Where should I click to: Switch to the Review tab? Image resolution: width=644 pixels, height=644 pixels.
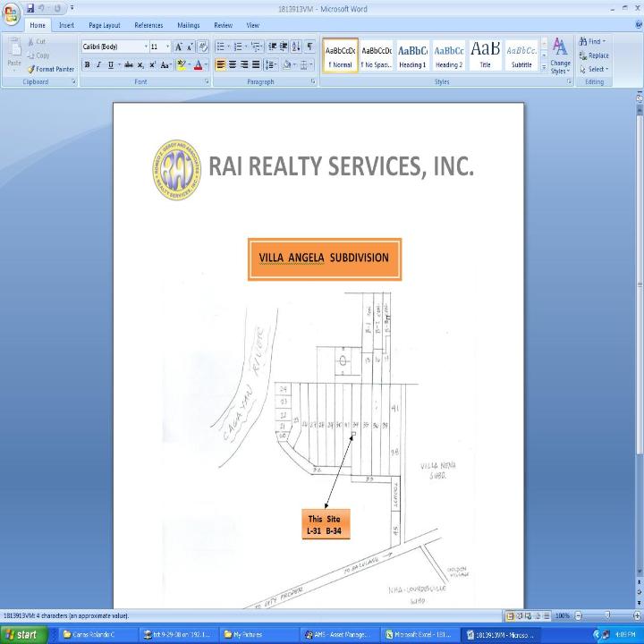tap(223, 25)
